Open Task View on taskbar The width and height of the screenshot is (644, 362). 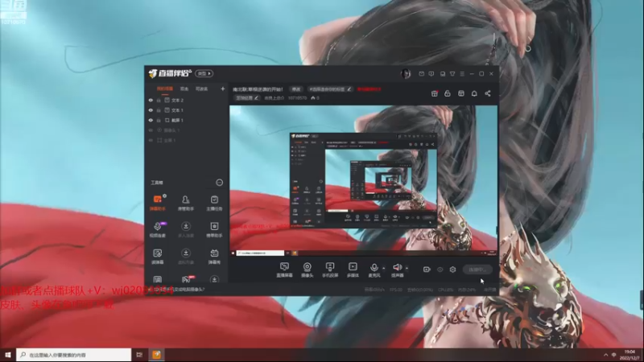(x=139, y=355)
